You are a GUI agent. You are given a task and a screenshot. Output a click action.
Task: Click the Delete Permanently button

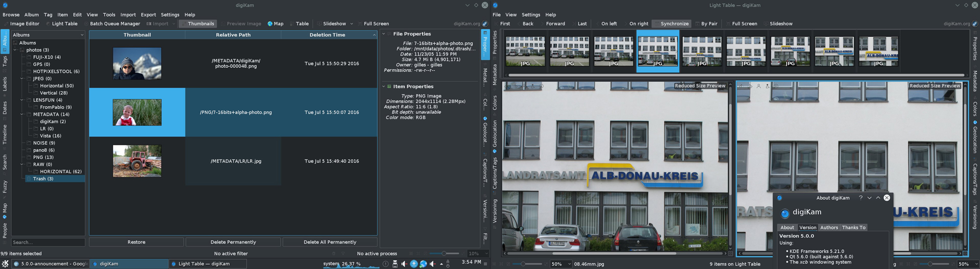[x=233, y=242]
